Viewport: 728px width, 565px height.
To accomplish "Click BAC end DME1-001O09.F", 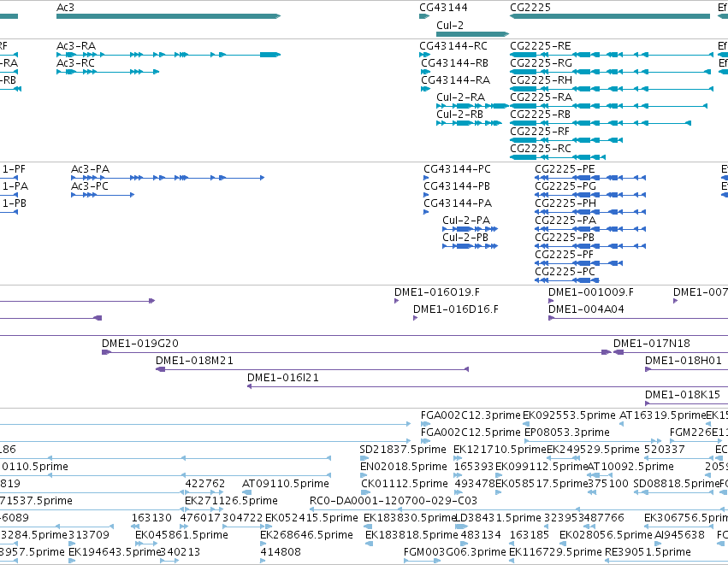I will point(551,301).
